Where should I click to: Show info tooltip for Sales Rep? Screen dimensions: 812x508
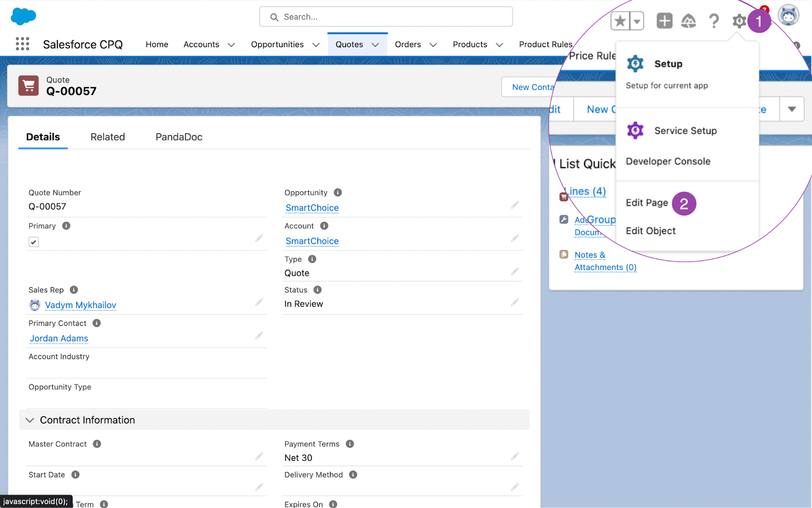coord(74,290)
